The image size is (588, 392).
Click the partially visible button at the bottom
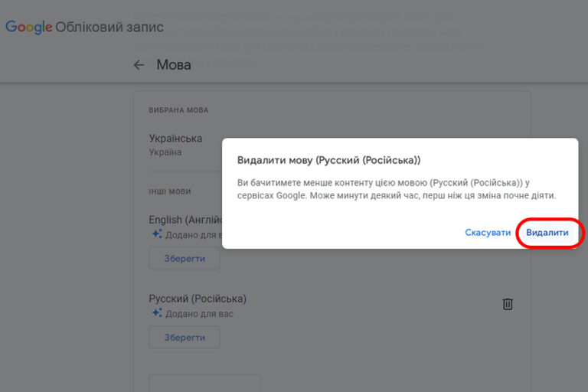[x=204, y=383]
